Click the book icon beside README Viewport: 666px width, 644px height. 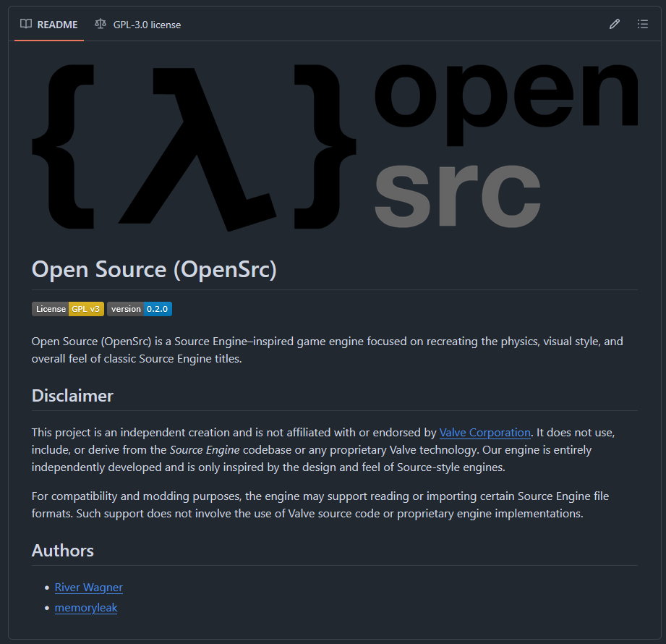click(x=26, y=24)
